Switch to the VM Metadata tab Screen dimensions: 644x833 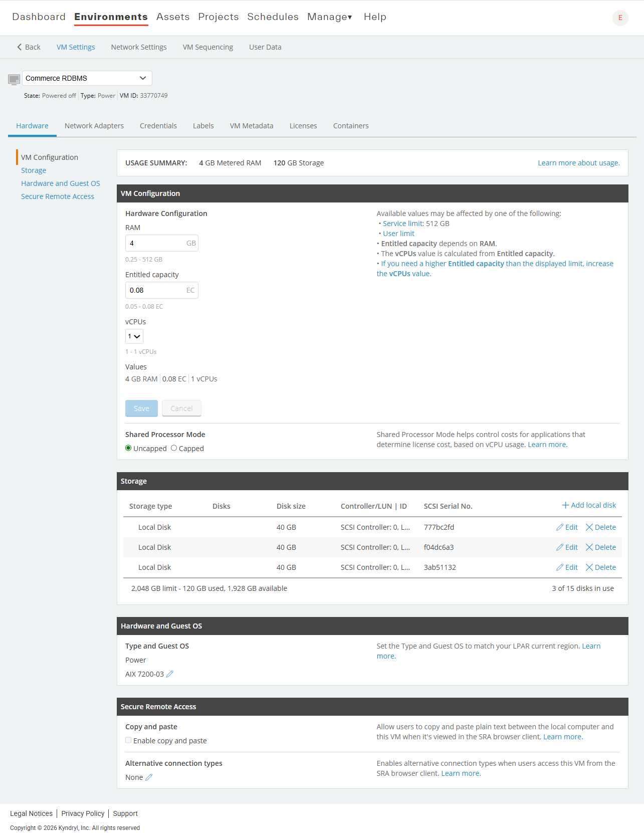252,126
